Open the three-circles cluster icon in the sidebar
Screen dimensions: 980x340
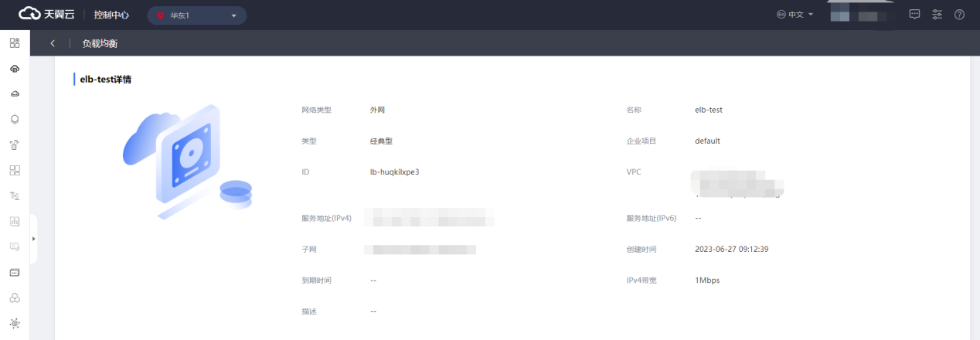pyautogui.click(x=15, y=297)
